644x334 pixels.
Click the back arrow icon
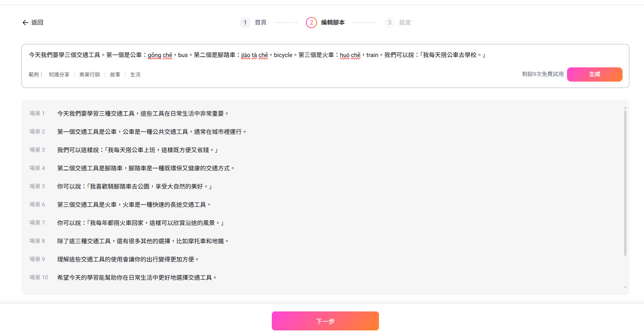[x=25, y=23]
